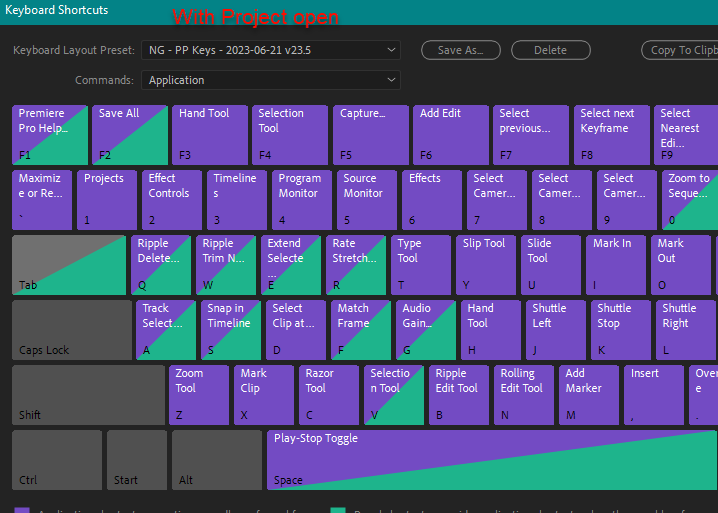The height and width of the screenshot is (513, 718).
Task: Choose the Y key Slip Tool
Action: point(486,265)
